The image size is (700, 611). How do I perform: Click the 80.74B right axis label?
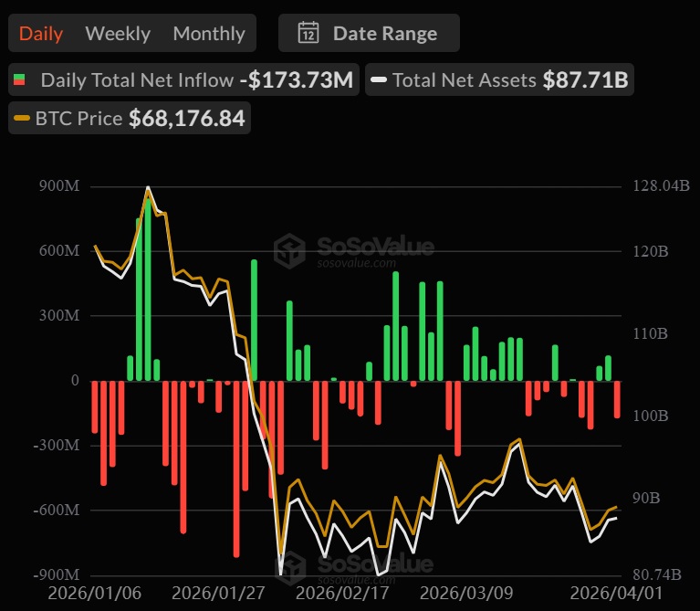(x=657, y=574)
